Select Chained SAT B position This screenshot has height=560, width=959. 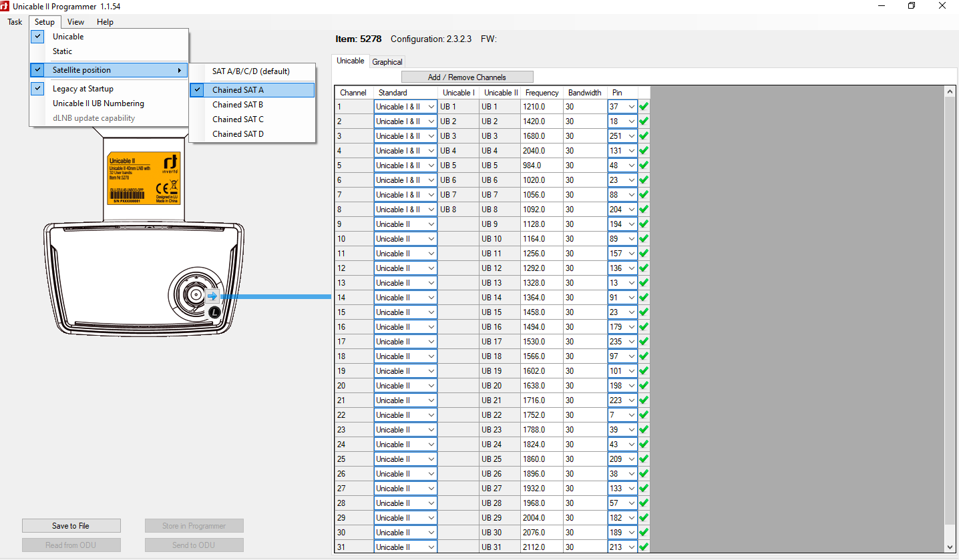click(238, 105)
